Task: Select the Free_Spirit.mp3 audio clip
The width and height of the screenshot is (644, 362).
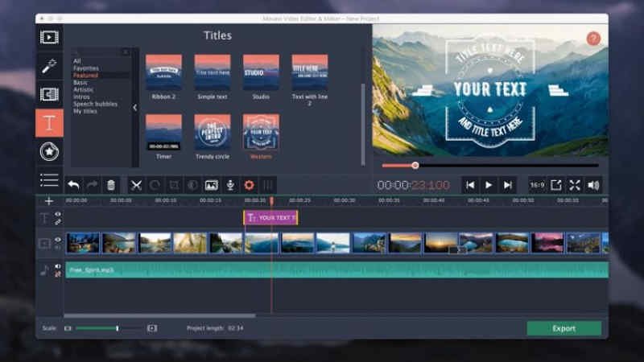Action: click(x=336, y=270)
